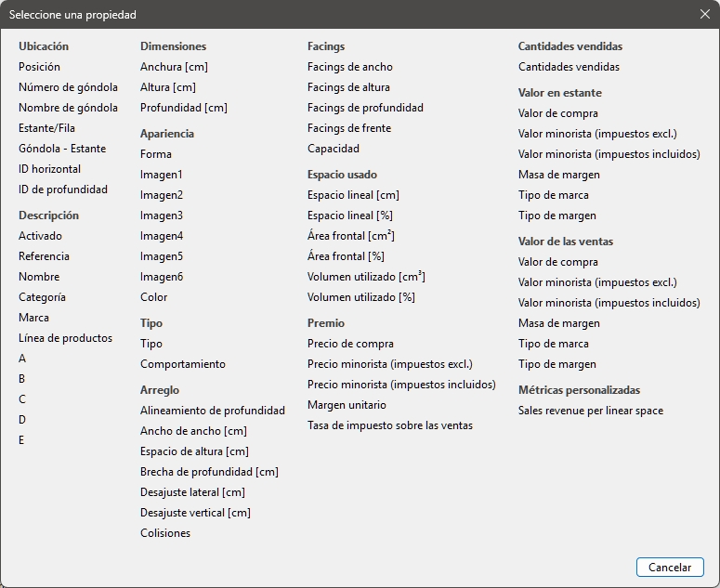Choose Número de góndola property
Viewport: 720px width, 588px height.
tap(68, 87)
